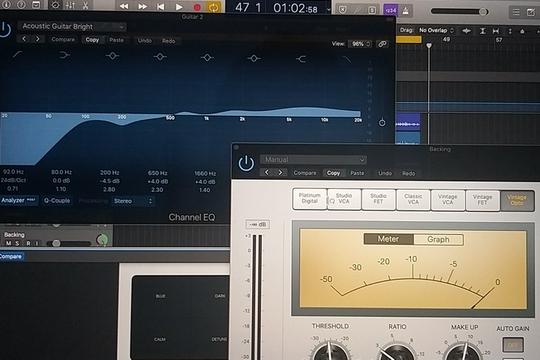The image size is (540, 360).
Task: Select the Vintage FET compressor type
Action: coord(482,200)
